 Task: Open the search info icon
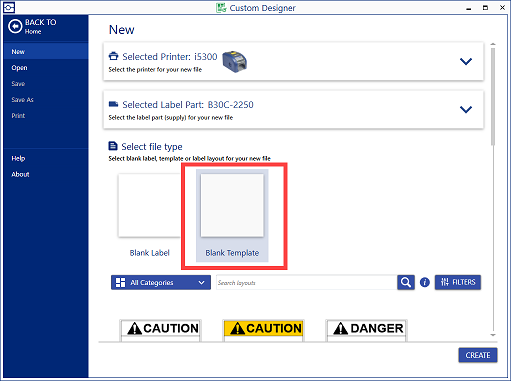pos(424,282)
